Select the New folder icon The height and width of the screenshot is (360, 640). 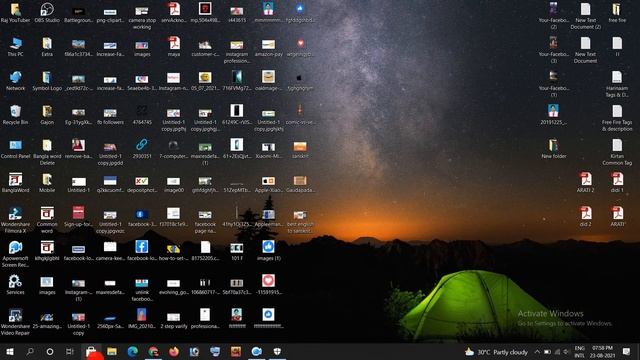click(553, 145)
